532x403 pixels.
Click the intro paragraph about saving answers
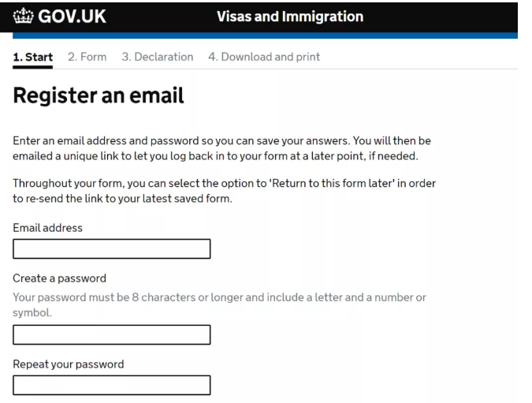(x=222, y=148)
